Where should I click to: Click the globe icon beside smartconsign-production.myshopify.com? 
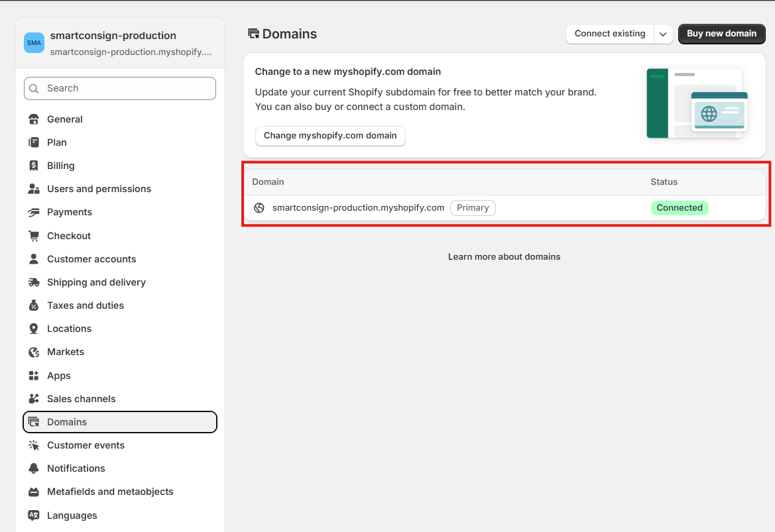tap(259, 208)
